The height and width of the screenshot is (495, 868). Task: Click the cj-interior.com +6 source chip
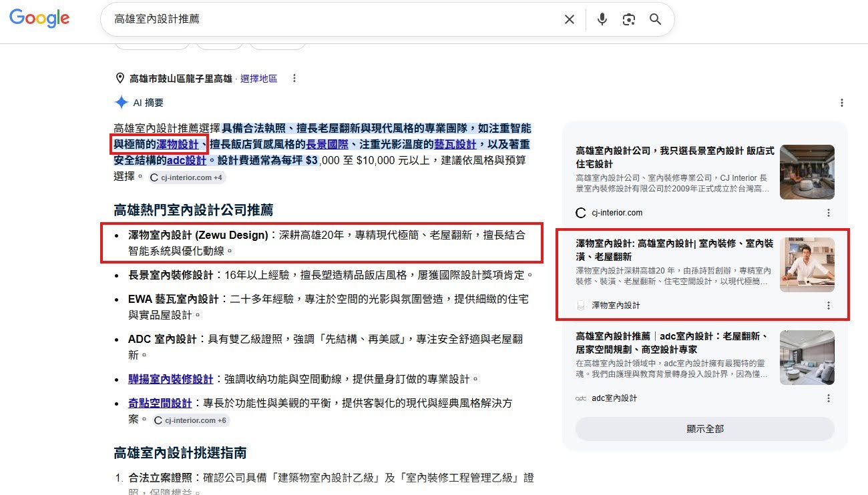(x=191, y=420)
